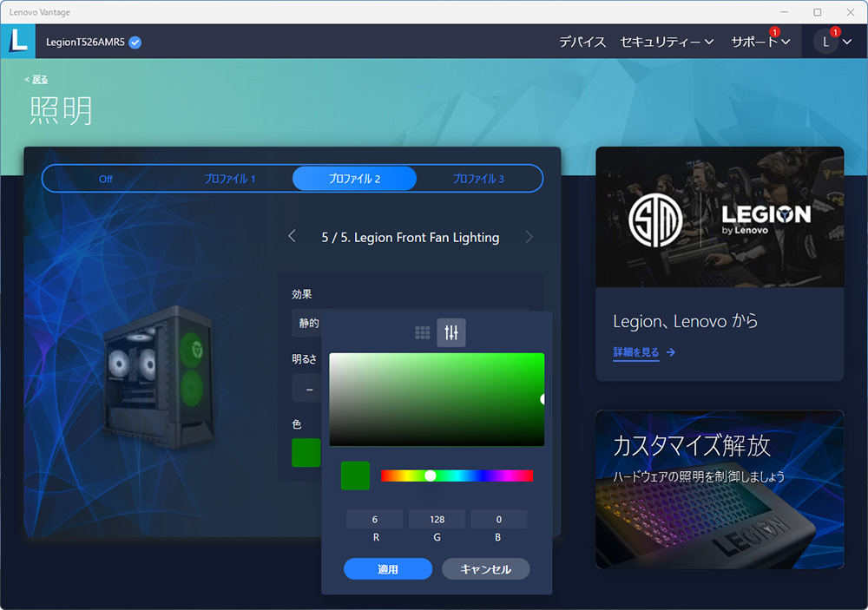Viewport: 868px width, 610px height.
Task: Click the user avatar with notification badge
Action: click(x=826, y=42)
